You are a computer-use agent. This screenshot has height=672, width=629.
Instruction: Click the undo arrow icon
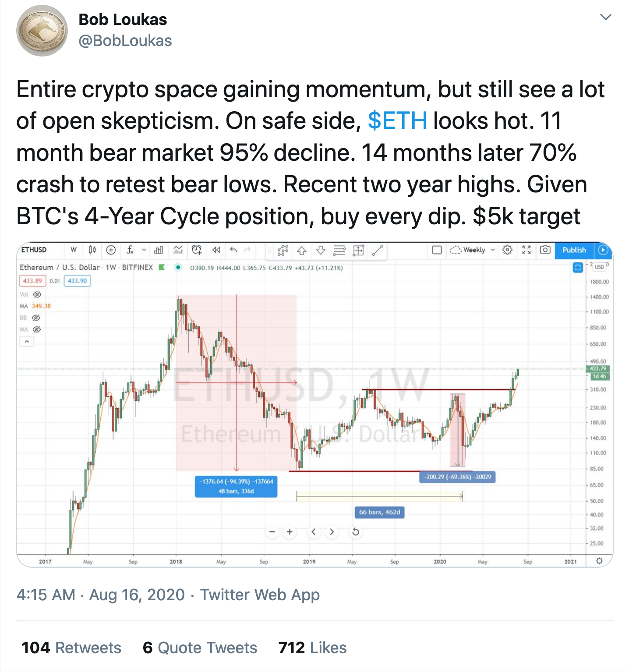pos(233,251)
